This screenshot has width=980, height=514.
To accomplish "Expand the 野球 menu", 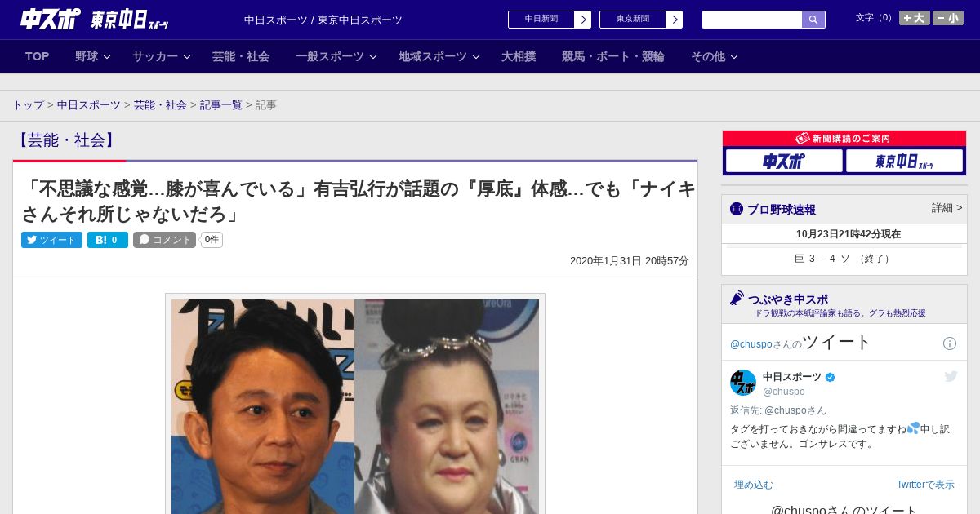I will [92, 56].
